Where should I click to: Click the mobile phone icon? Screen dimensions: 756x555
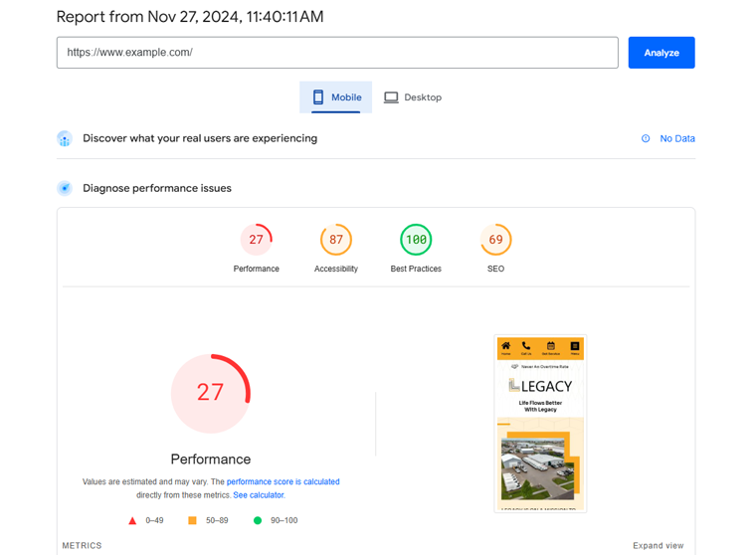[x=318, y=97]
